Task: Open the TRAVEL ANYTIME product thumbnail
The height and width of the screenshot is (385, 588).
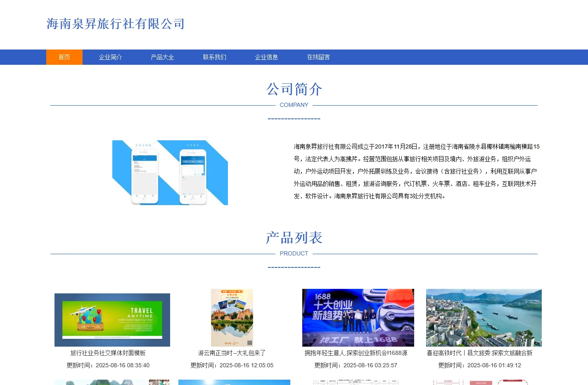Action: [x=112, y=320]
